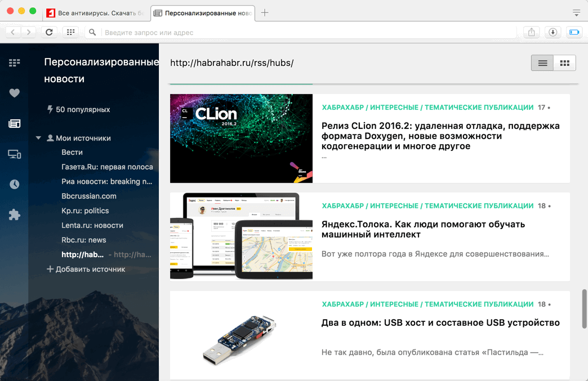This screenshot has height=381, width=588.
Task: Go forward with the forward arrow
Action: point(29,32)
